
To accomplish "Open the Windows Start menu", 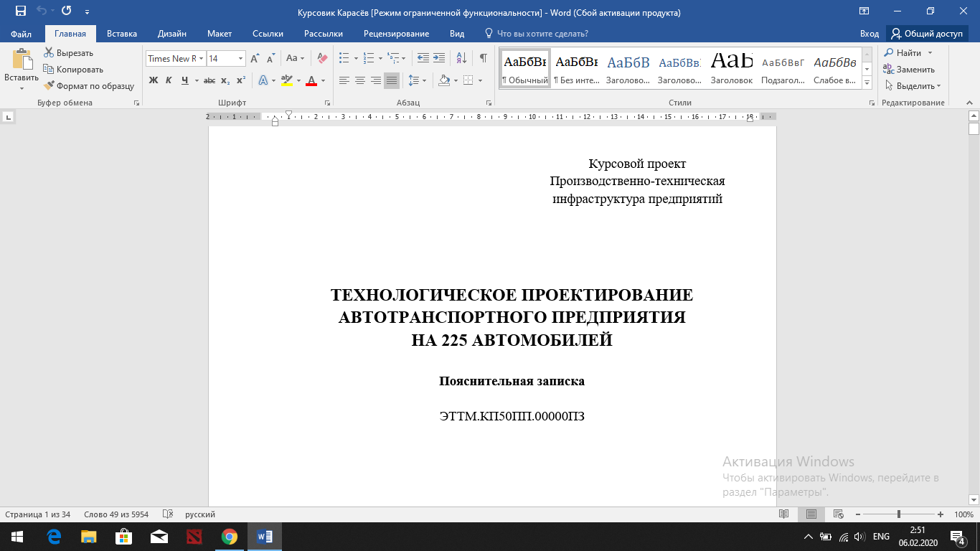I will tap(17, 536).
